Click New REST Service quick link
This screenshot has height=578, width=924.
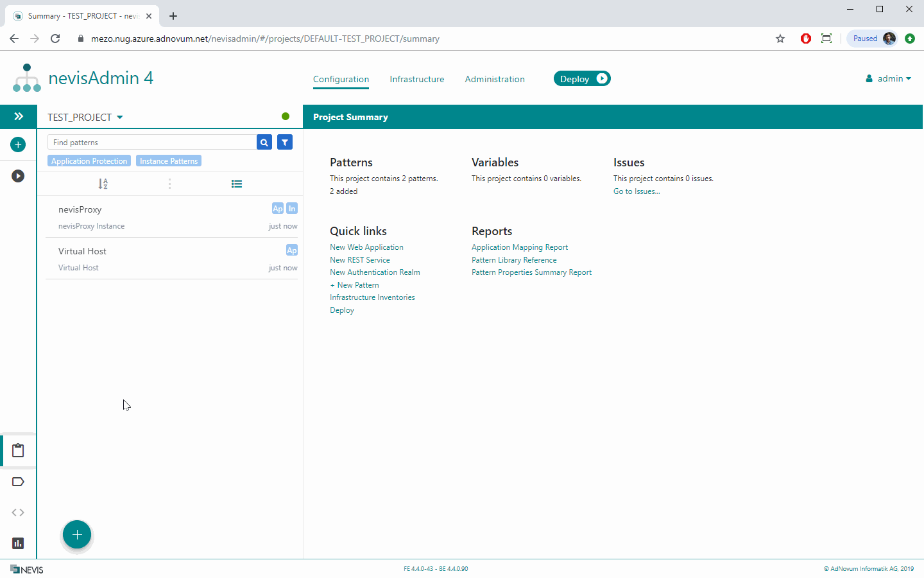[360, 260]
